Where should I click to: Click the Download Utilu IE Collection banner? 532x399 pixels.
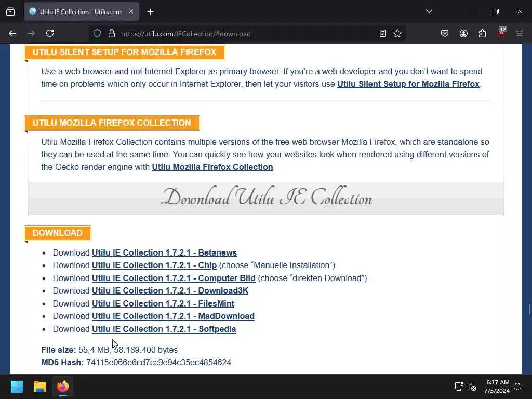[x=266, y=198]
